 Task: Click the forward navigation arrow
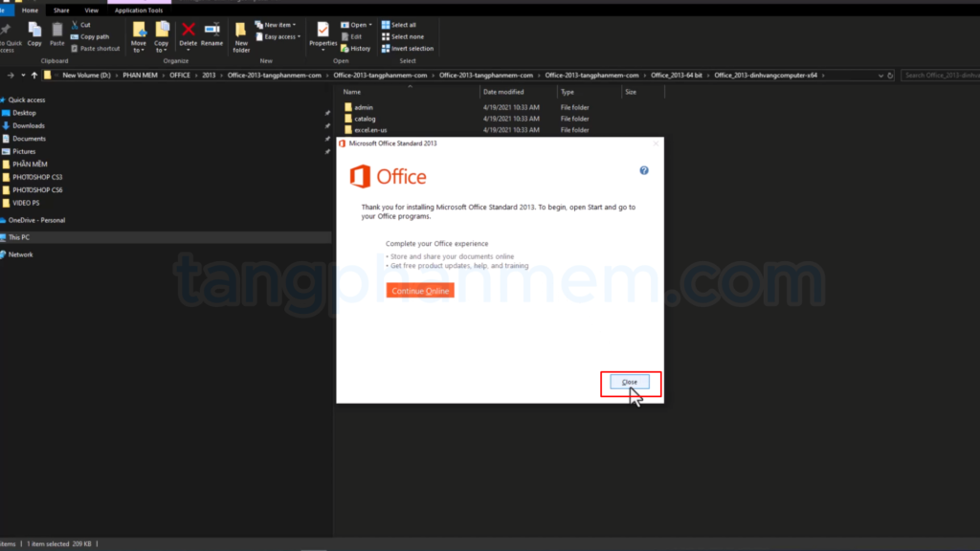pyautogui.click(x=11, y=76)
